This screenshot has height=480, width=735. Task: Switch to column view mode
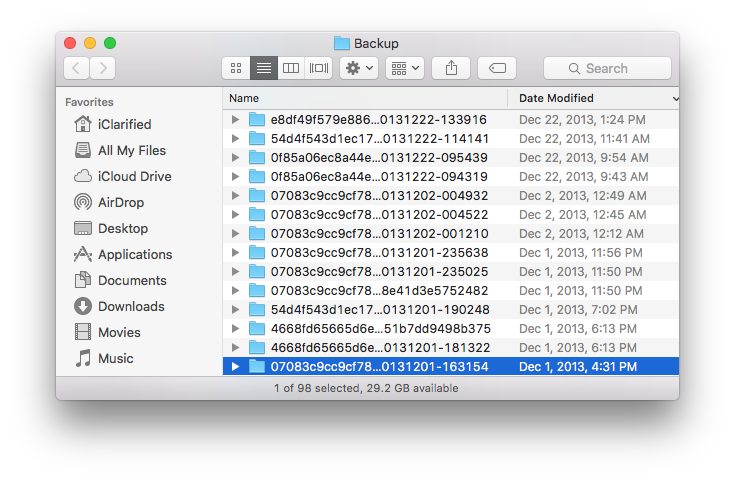(291, 68)
